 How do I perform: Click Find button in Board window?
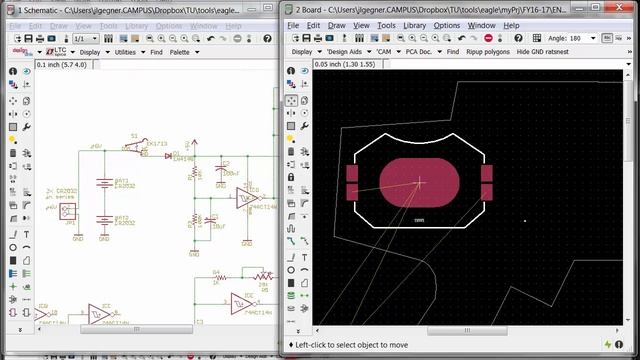click(453, 52)
